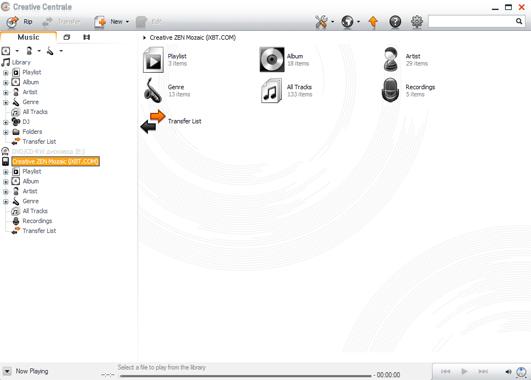Expand the Folders node in Library
Viewport: 531px width, 380px height.
pyautogui.click(x=5, y=132)
